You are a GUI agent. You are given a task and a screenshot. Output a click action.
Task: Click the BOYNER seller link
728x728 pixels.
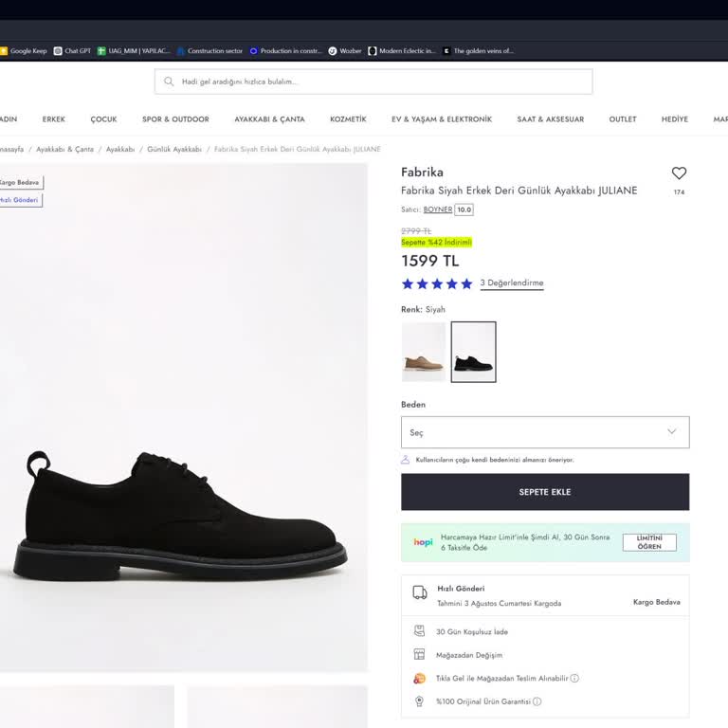[x=438, y=209]
